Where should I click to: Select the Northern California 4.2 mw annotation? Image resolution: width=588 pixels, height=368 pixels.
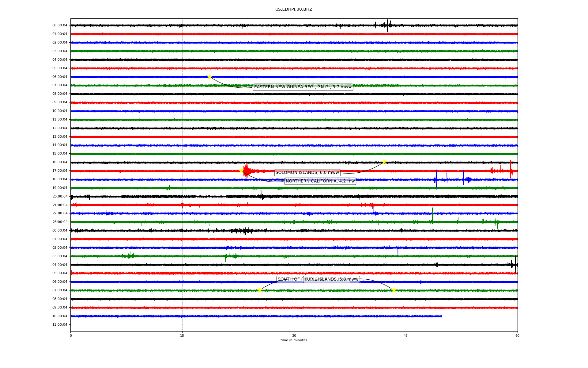[320, 181]
